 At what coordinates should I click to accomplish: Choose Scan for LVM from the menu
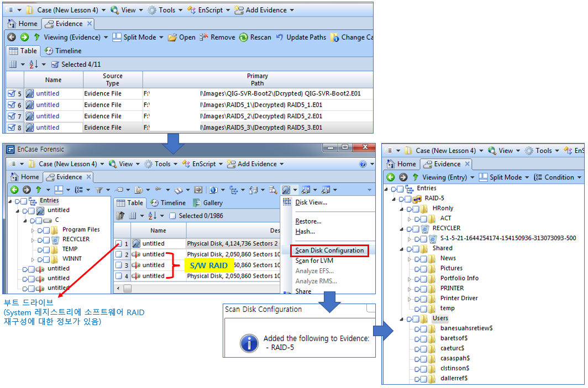[x=314, y=261]
